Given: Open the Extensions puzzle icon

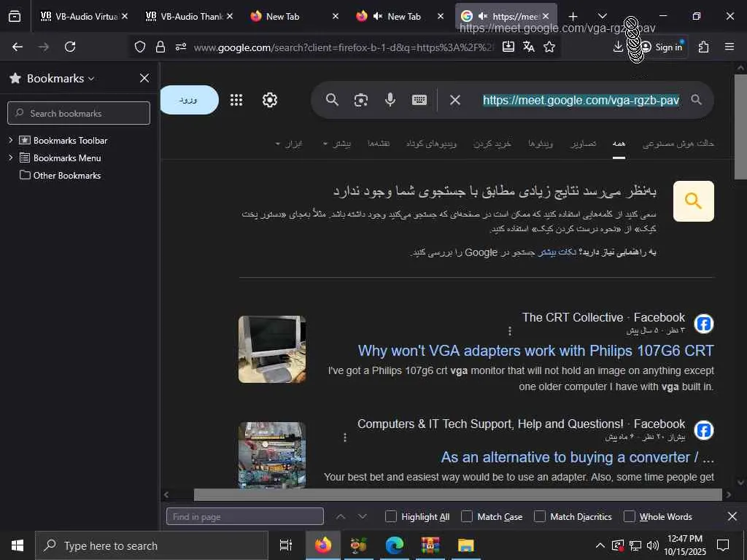Looking at the screenshot, I should (704, 47).
